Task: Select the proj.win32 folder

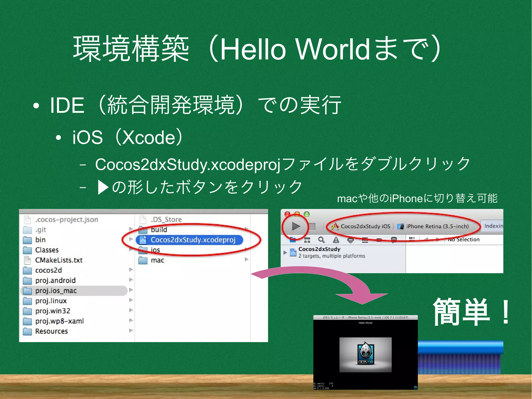Action: (x=52, y=311)
